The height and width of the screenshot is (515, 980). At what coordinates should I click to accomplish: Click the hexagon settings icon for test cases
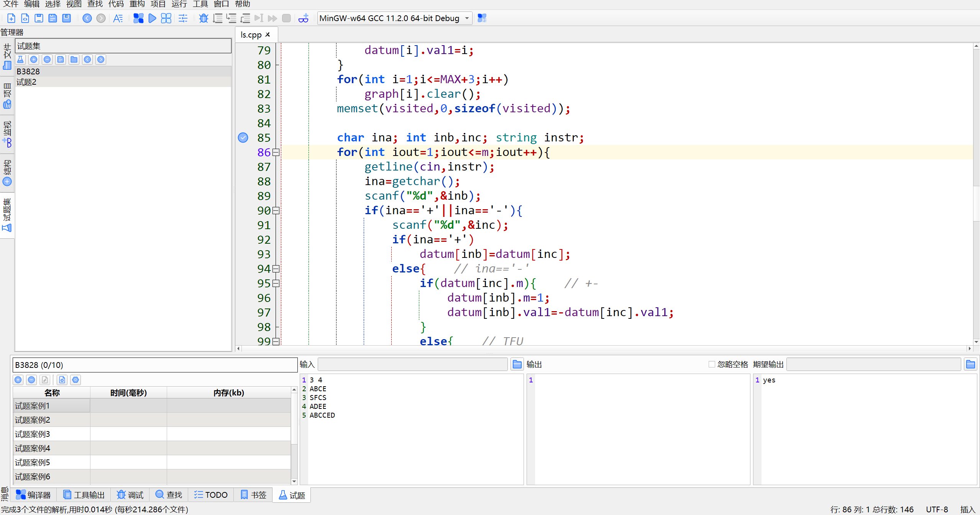(76, 380)
